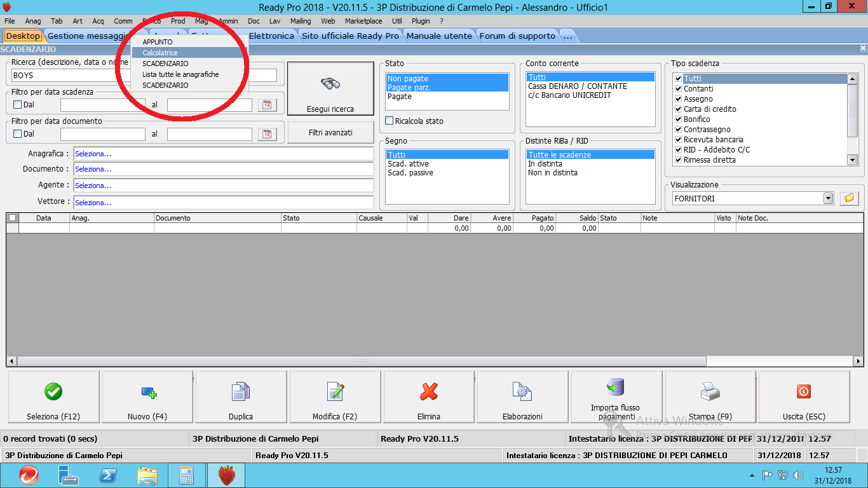Click the Filtri avanzati button
This screenshot has width=868, height=488.
click(330, 133)
